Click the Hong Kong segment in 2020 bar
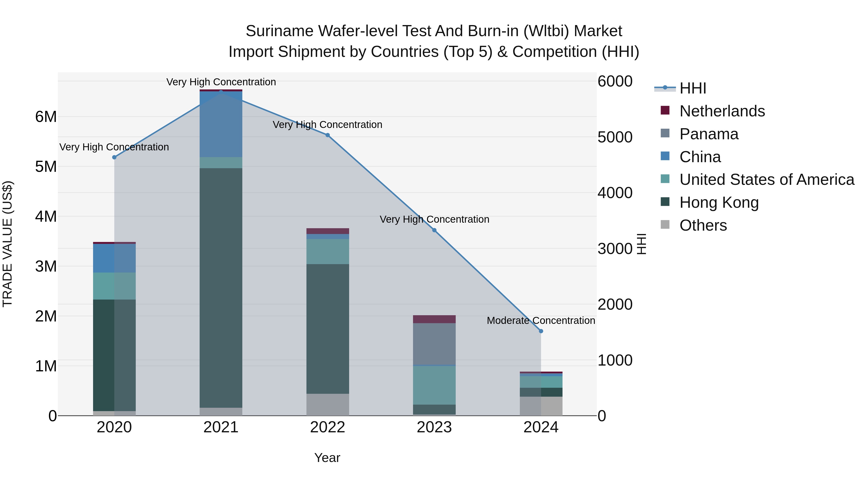Screen dimensions: 868x488 114,355
